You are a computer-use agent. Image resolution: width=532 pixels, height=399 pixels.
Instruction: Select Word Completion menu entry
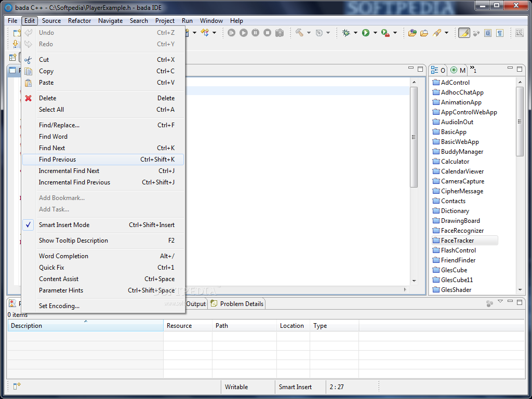103,256
